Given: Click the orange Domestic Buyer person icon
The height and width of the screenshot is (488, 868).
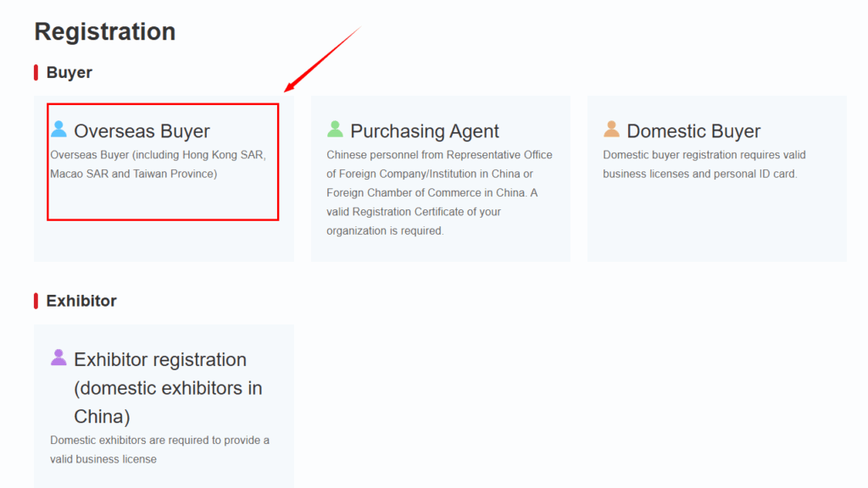Looking at the screenshot, I should coord(611,130).
